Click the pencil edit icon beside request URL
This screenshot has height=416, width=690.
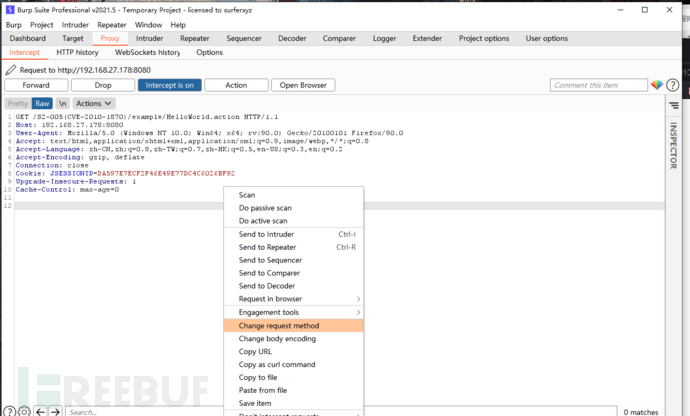click(10, 70)
